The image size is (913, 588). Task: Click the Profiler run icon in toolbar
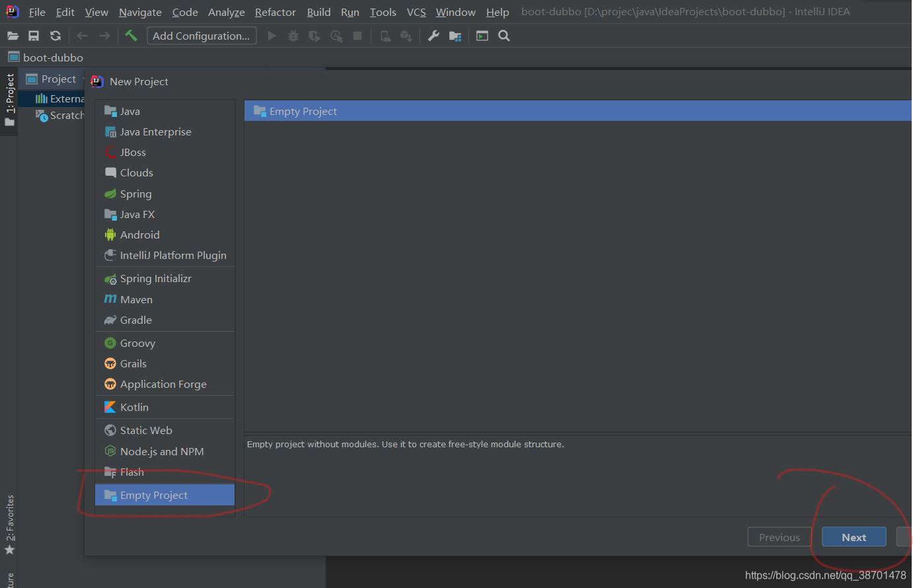coord(336,36)
